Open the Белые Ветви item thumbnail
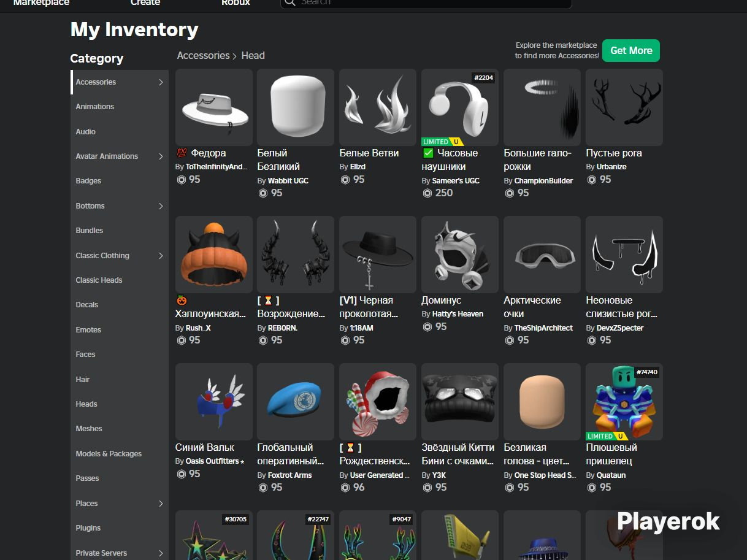The image size is (747, 560). (x=378, y=107)
